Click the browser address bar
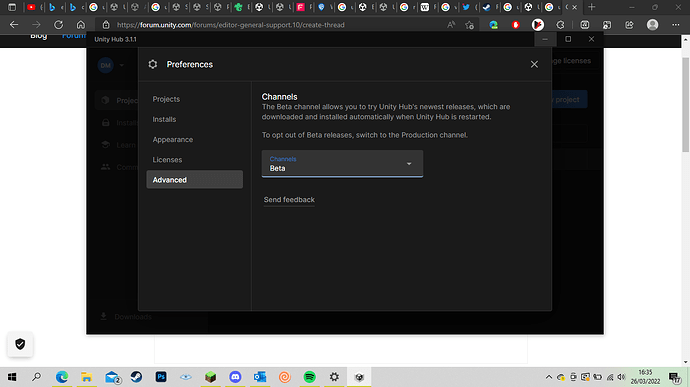Viewport: 690px width, 387px height. point(273,25)
